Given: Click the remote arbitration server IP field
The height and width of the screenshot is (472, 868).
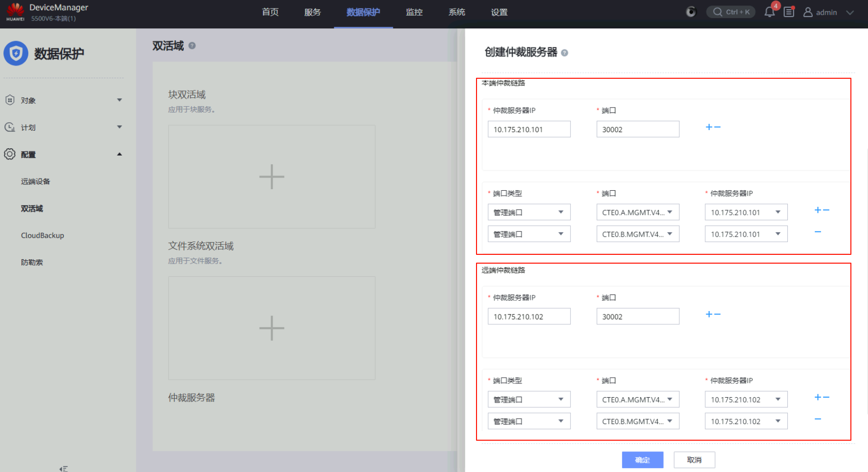Looking at the screenshot, I should (x=529, y=316).
